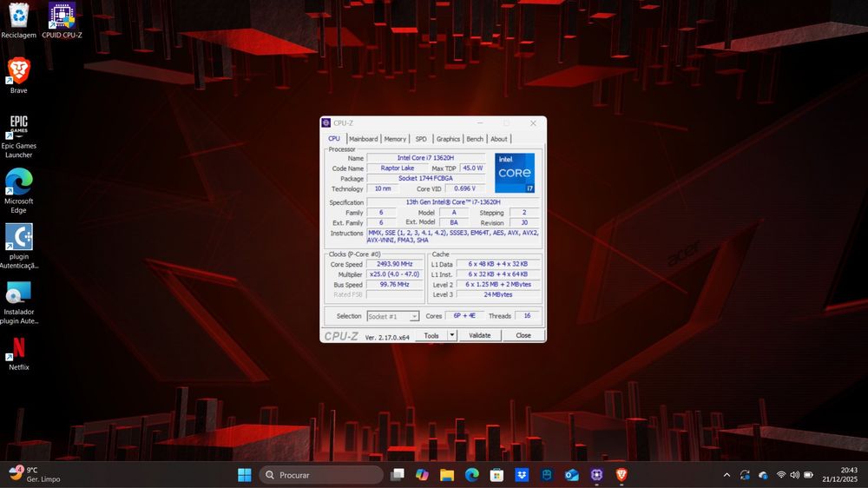Open the Socket #1 selection dropdown

point(392,316)
